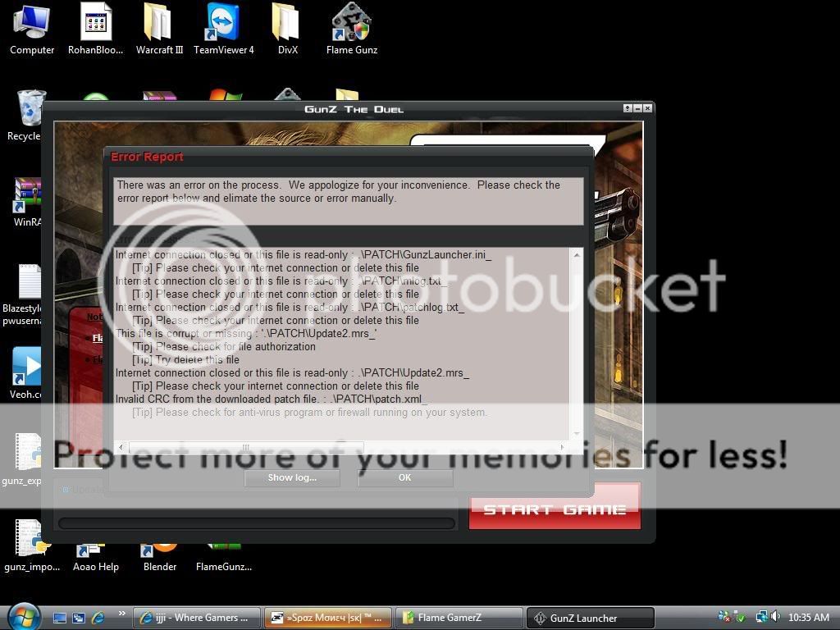Switch to Flame GamerZ taskbar window
Screen dimensions: 840x630
(x=459, y=618)
